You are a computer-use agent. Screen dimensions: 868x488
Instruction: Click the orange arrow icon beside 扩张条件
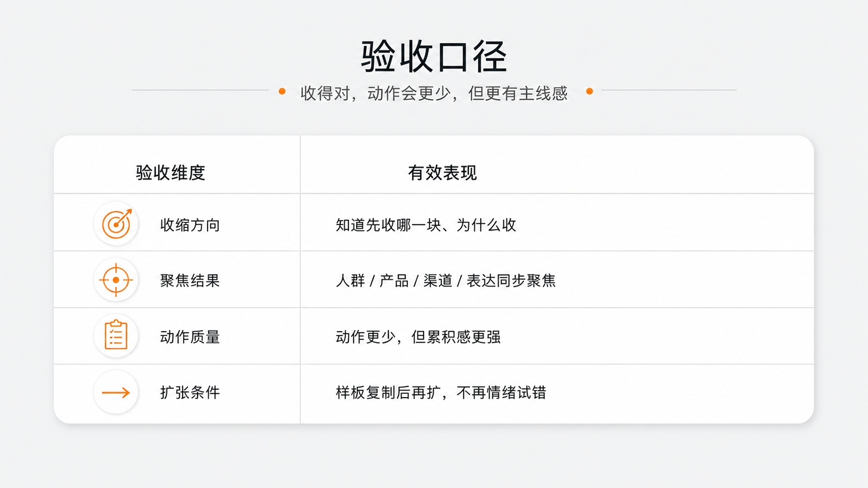[x=116, y=393]
